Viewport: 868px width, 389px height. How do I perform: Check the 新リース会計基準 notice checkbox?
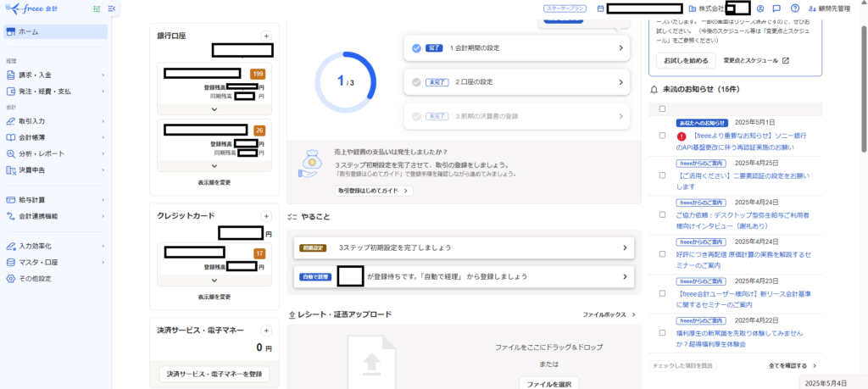(662, 293)
